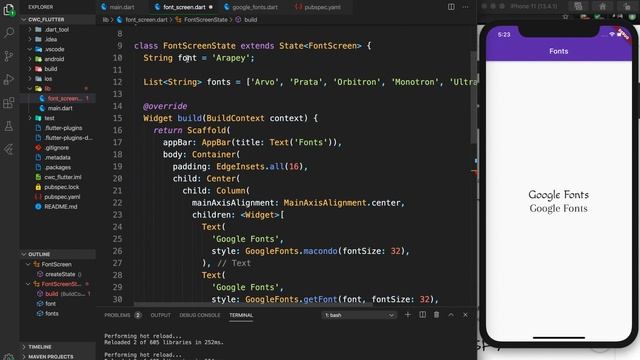640x360 pixels.
Task: Click the editor vertical scrollbar
Action: 473,97
